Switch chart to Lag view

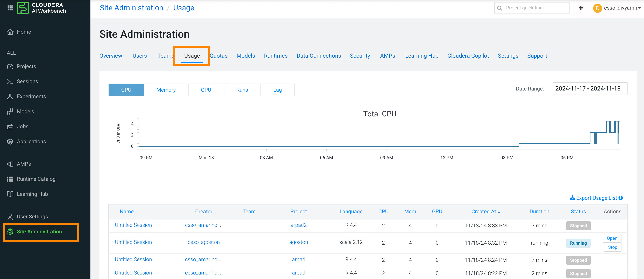tap(277, 90)
